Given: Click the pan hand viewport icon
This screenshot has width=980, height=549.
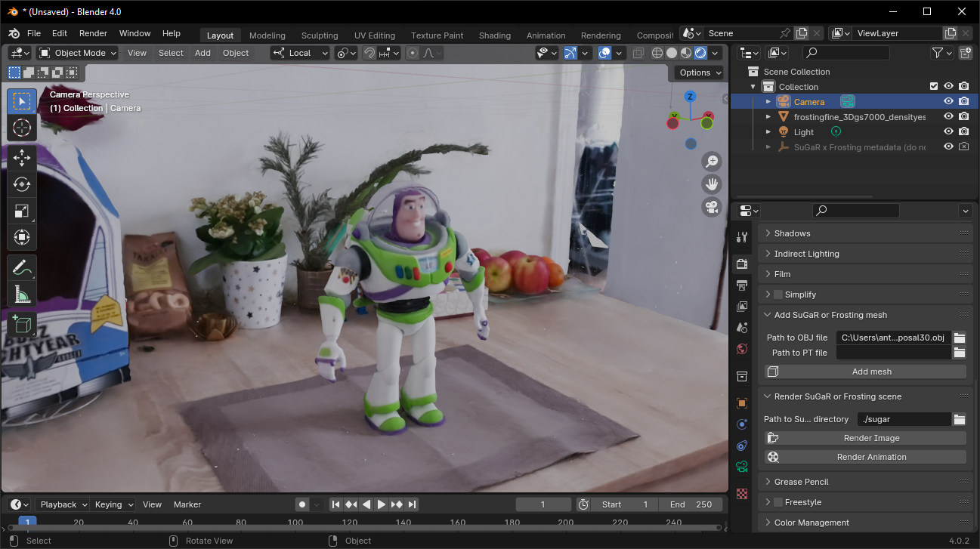Looking at the screenshot, I should [x=712, y=184].
